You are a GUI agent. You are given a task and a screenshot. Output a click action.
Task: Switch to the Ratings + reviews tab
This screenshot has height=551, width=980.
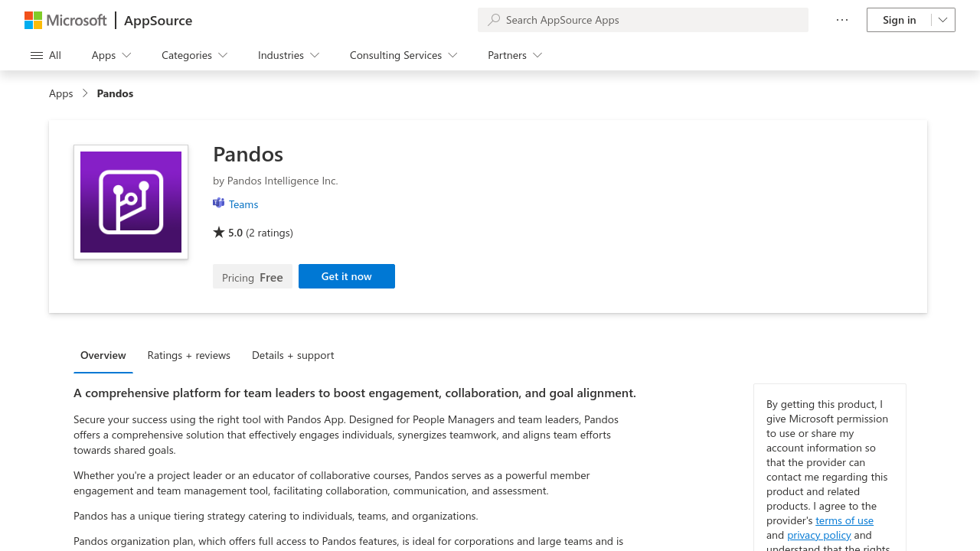tap(189, 355)
